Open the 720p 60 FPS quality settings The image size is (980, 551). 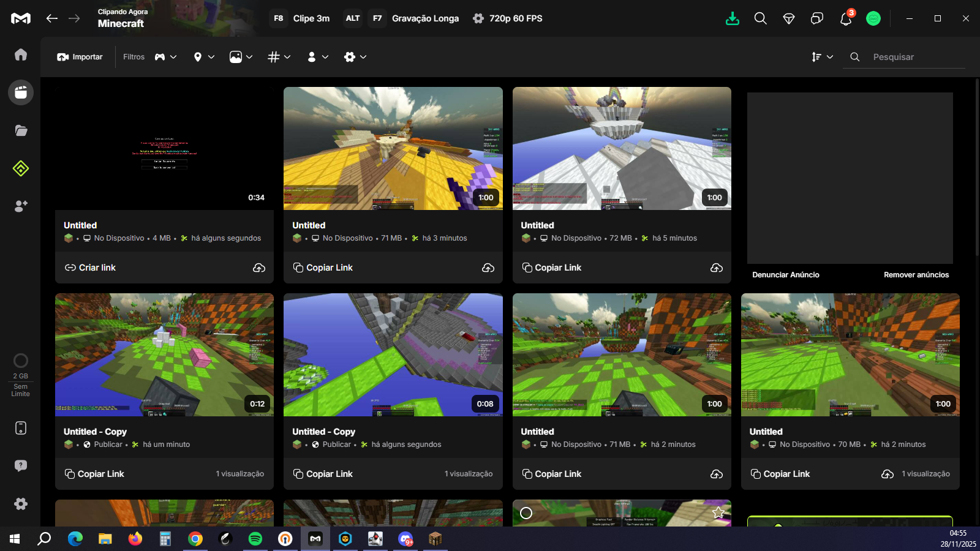tap(508, 18)
